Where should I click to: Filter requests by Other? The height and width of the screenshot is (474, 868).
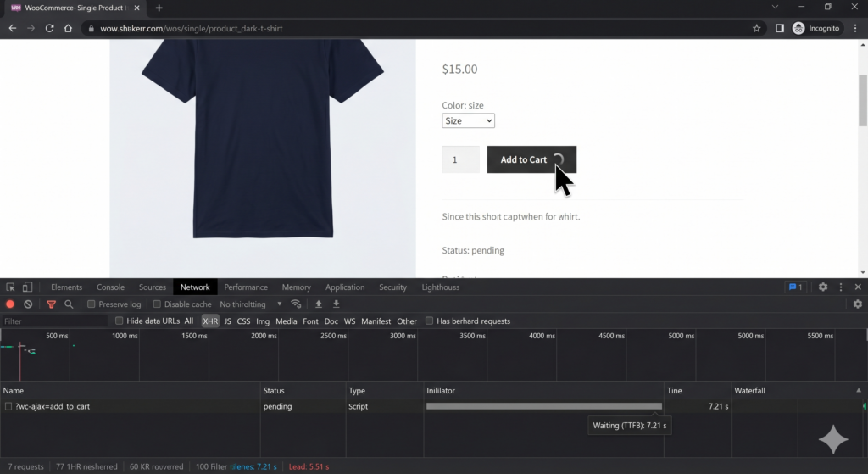(x=407, y=321)
